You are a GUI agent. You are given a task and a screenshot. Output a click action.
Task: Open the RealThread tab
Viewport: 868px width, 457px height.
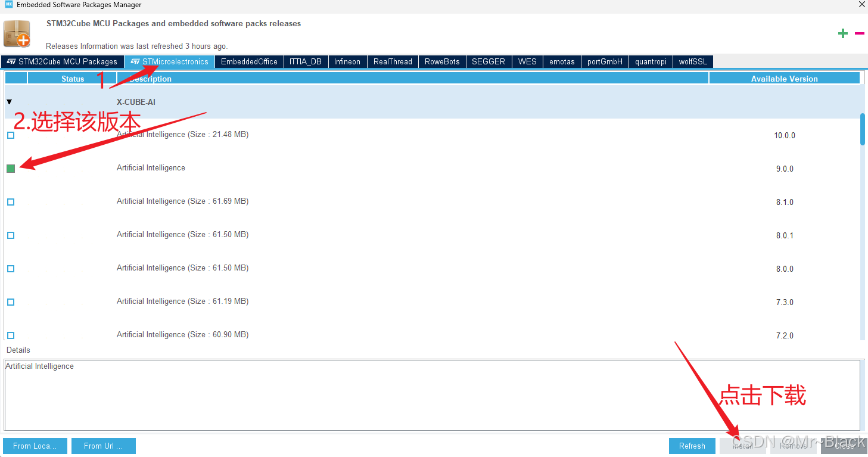click(393, 61)
